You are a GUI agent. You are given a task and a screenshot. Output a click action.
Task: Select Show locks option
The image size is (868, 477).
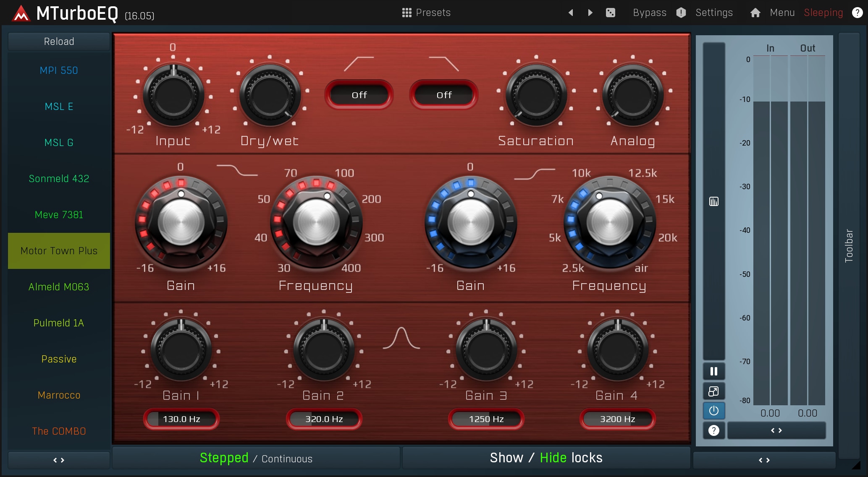coord(506,458)
